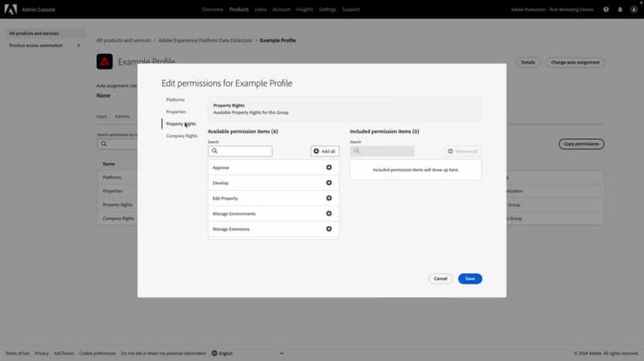Image resolution: width=644 pixels, height=361 pixels.
Task: Add the Approve permission item
Action: click(x=329, y=167)
